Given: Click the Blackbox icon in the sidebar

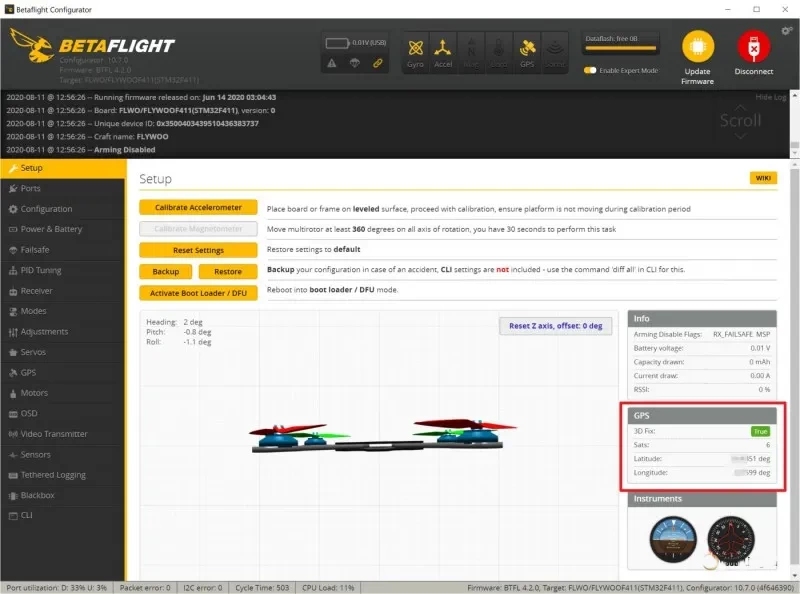Looking at the screenshot, I should tap(13, 496).
